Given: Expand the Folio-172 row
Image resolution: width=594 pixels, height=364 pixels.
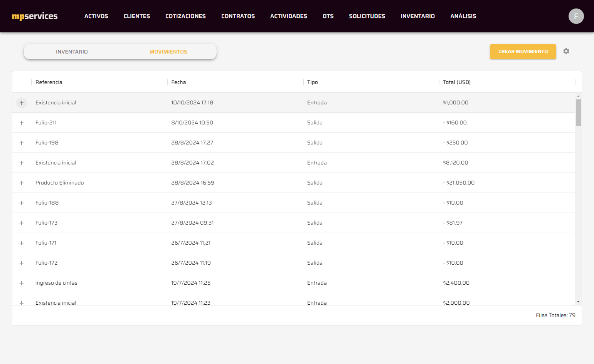Looking at the screenshot, I should click(22, 263).
